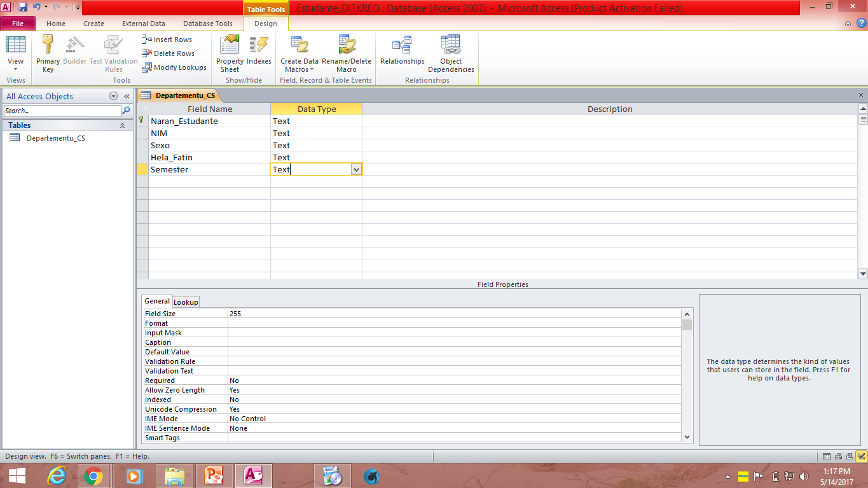Click the Sexo field name cell

click(x=209, y=145)
